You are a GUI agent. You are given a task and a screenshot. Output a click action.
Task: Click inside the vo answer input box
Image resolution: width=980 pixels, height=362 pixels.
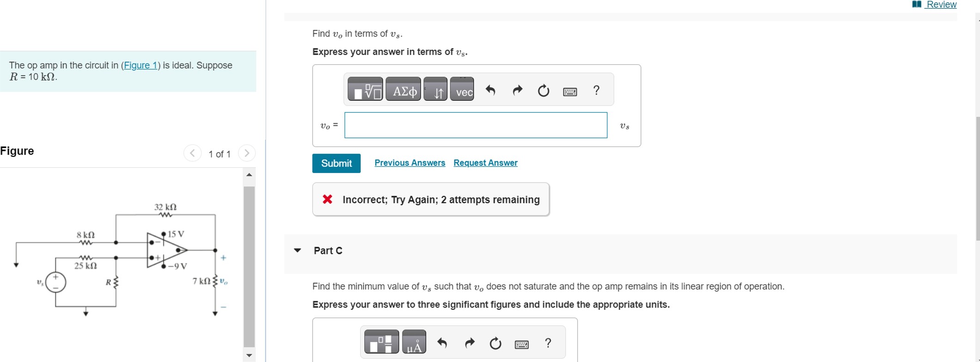coord(476,125)
